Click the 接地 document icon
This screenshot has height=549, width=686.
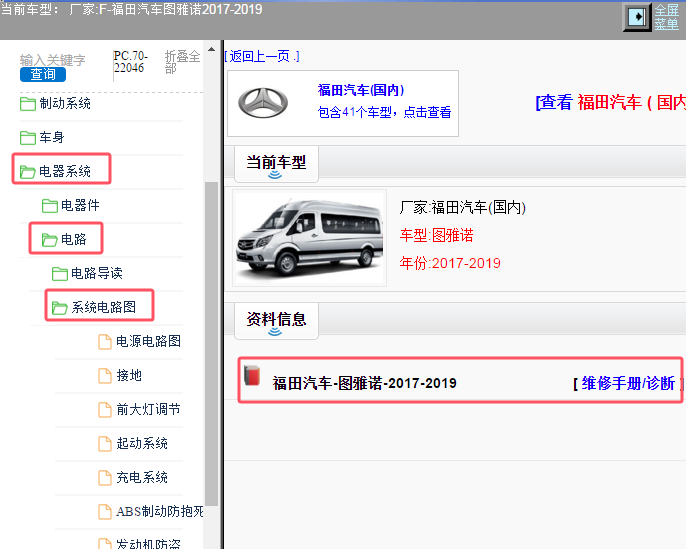(x=105, y=376)
